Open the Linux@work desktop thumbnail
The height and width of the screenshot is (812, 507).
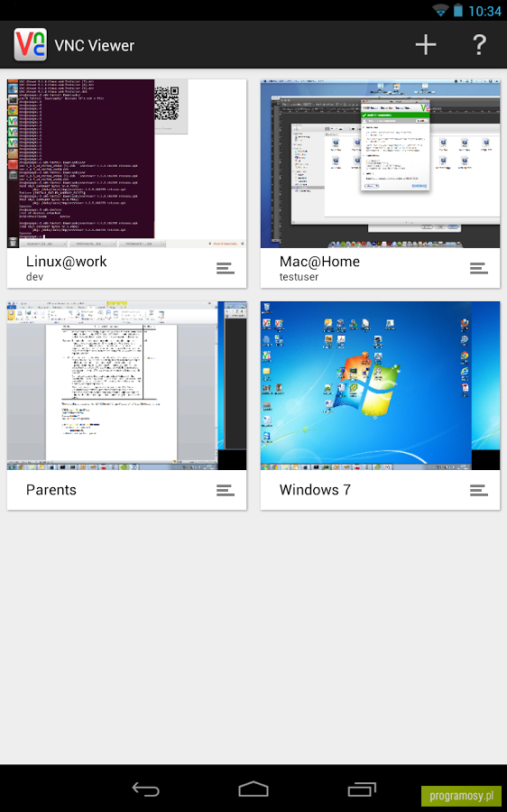[127, 163]
